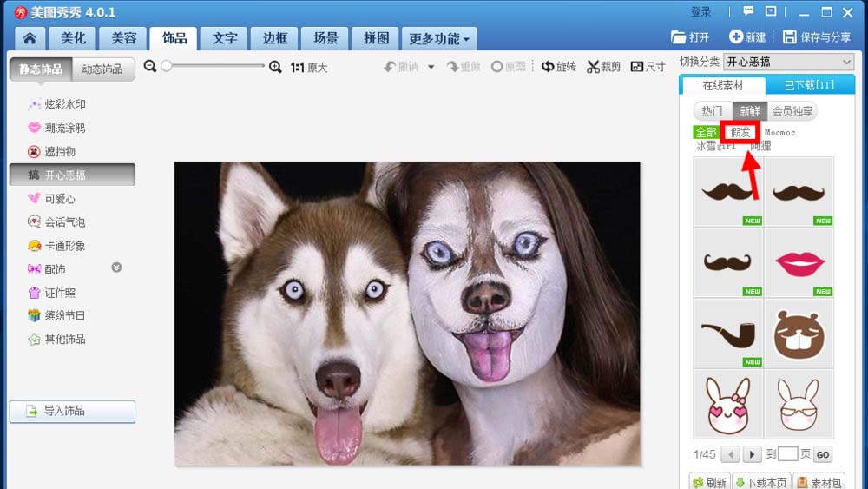Select the 会员独享 filter
Image resolution: width=868 pixels, height=489 pixels.
792,111
